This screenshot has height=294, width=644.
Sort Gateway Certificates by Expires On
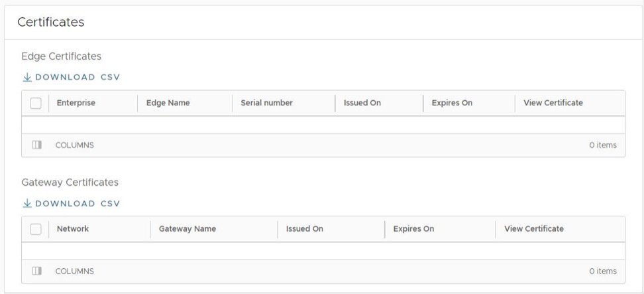413,229
